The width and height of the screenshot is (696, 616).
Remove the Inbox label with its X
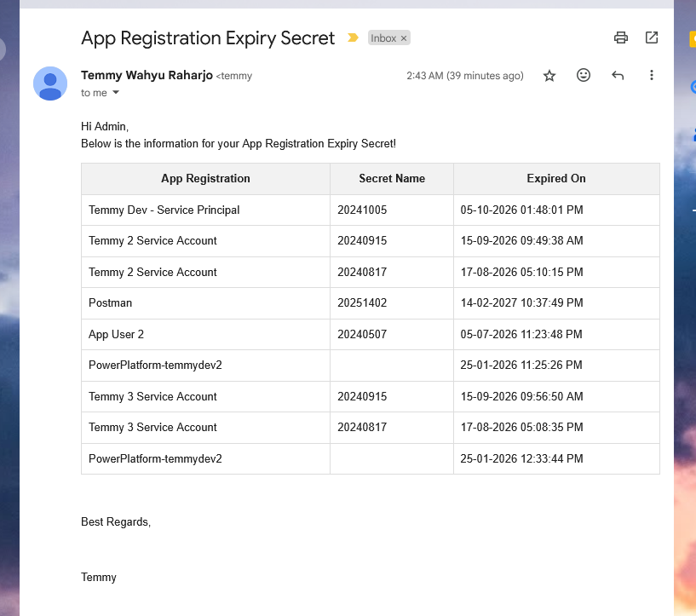tap(404, 38)
